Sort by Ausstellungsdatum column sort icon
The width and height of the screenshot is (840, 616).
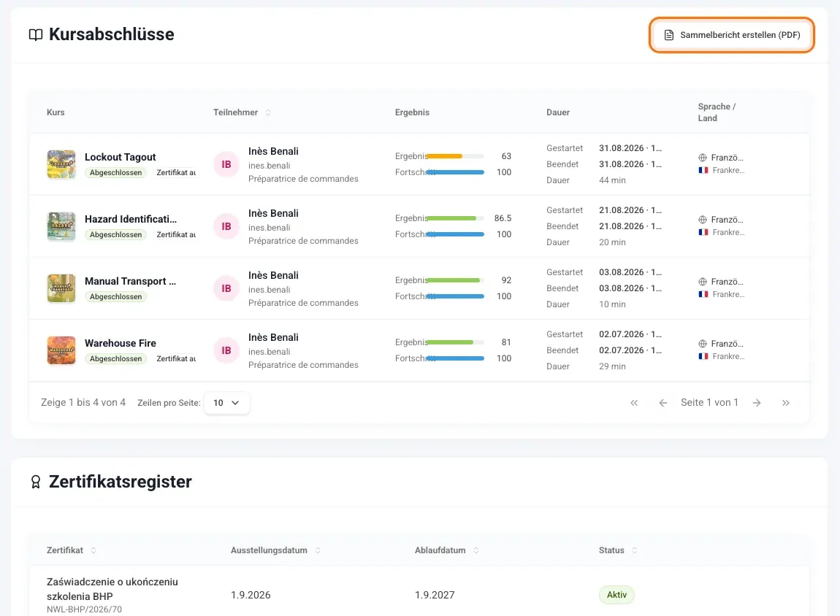[317, 550]
